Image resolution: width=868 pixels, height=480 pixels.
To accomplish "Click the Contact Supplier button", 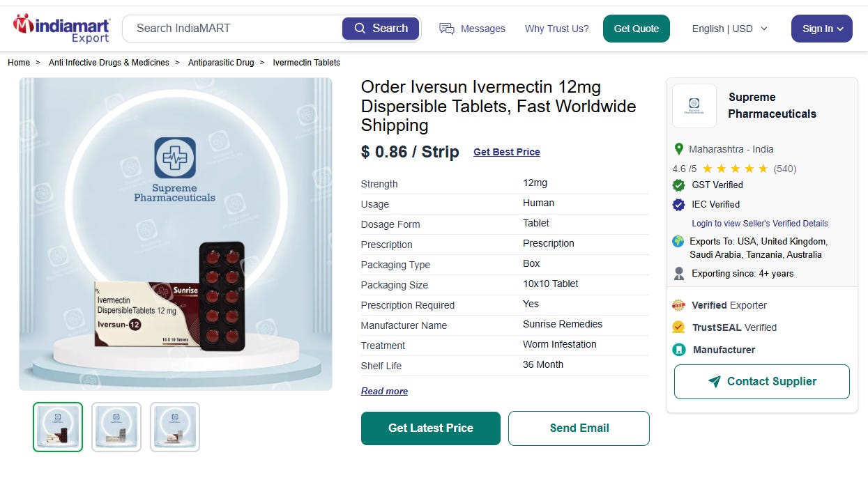I will tap(762, 382).
